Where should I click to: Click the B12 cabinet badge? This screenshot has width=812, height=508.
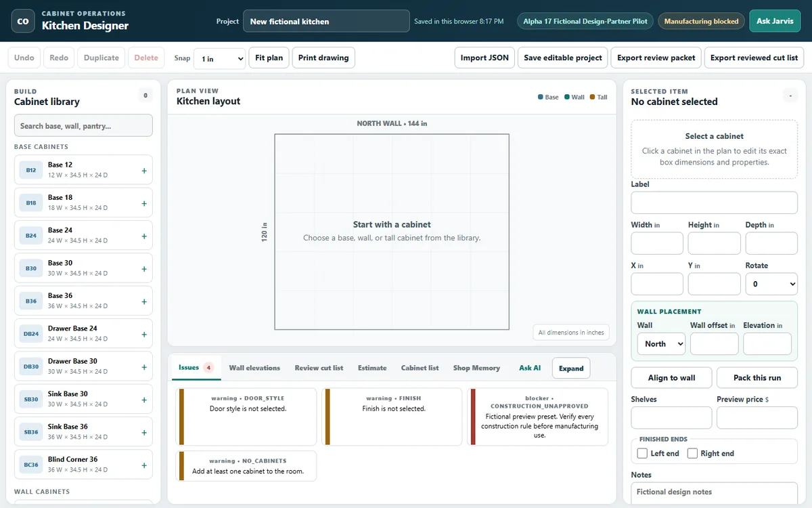point(31,170)
